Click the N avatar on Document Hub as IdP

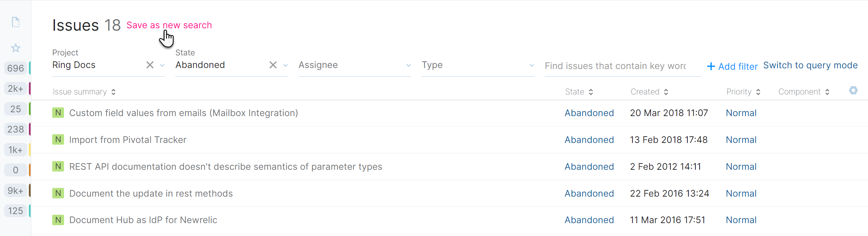[x=58, y=220]
